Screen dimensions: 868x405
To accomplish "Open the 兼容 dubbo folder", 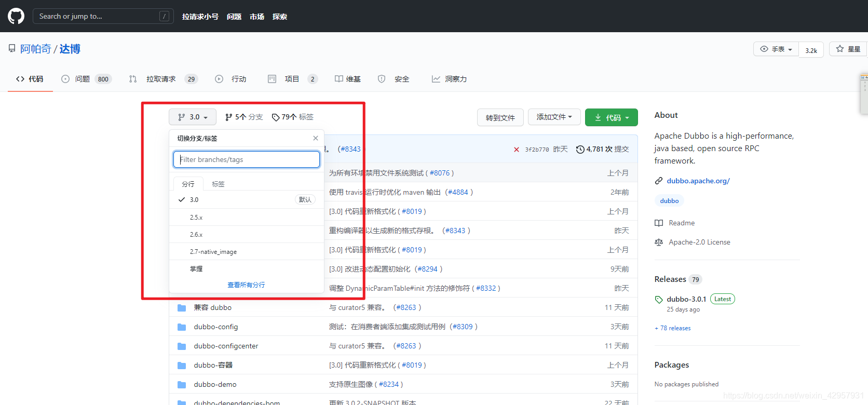I will [x=213, y=307].
